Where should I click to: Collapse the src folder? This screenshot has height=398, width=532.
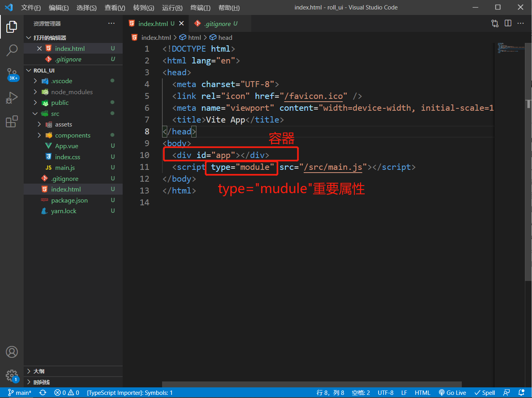coord(73,113)
